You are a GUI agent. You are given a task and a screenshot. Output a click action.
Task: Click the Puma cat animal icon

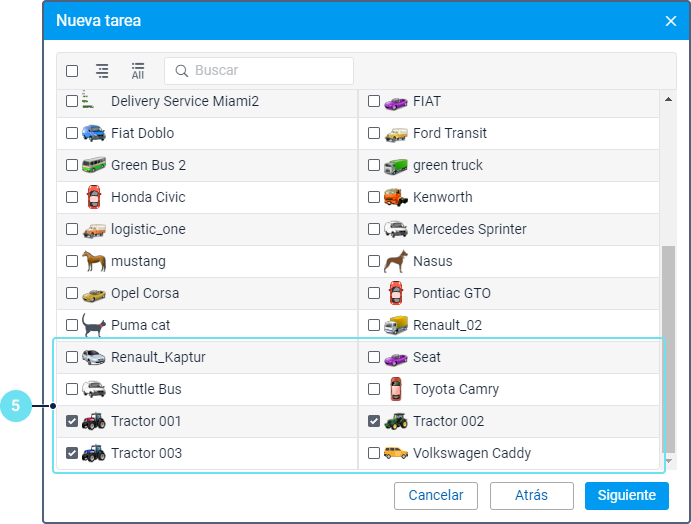point(94,325)
